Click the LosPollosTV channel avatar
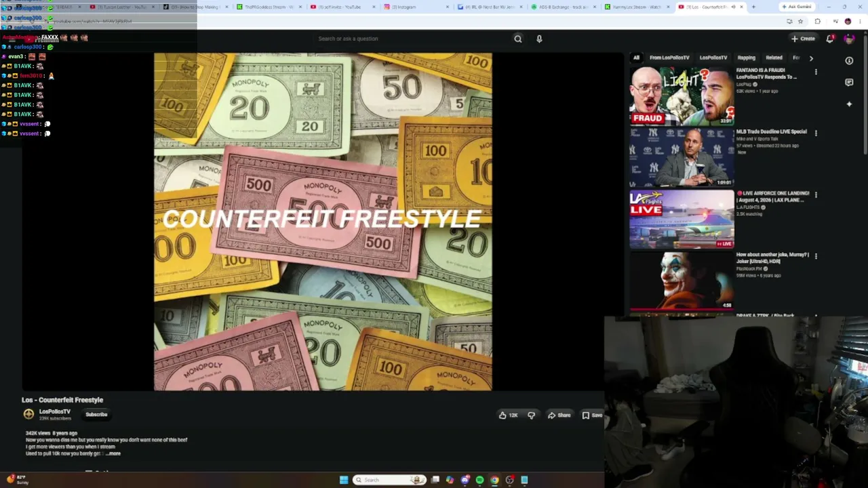The width and height of the screenshot is (868, 488). tap(28, 414)
